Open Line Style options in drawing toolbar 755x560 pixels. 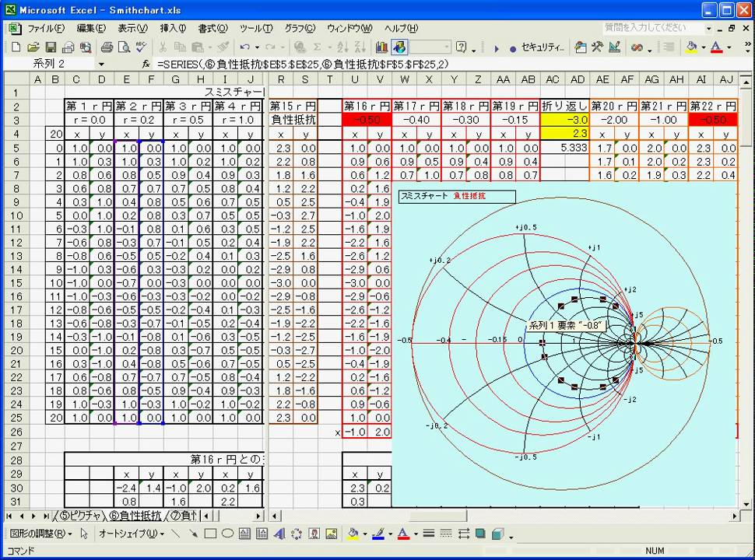point(429,534)
